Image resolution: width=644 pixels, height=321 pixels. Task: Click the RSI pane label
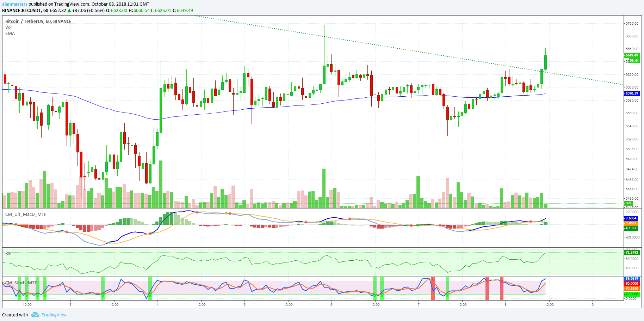[8, 254]
